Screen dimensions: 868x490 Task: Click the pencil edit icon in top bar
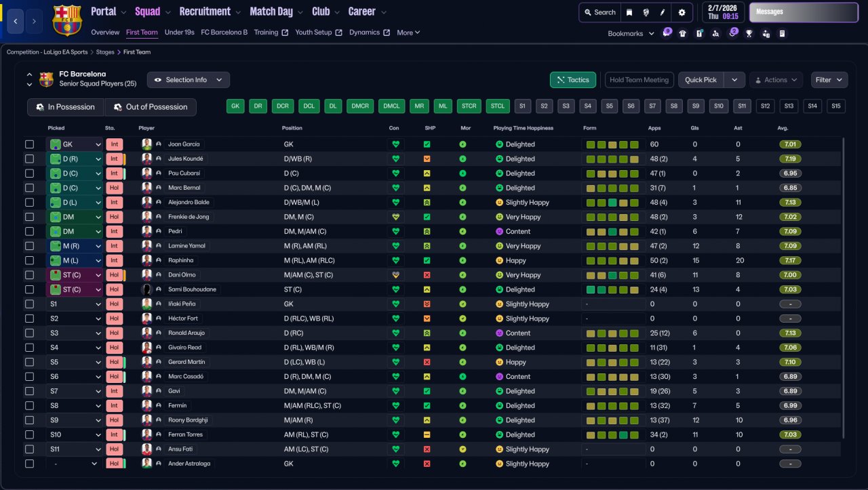663,12
